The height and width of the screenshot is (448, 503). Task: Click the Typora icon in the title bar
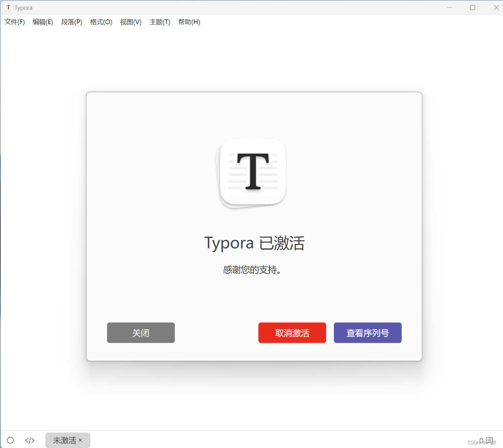point(8,7)
